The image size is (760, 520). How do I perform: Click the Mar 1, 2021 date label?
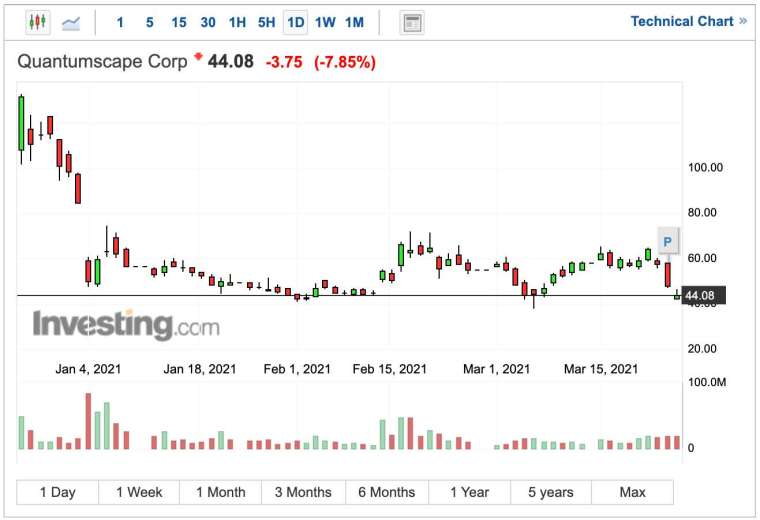click(497, 369)
